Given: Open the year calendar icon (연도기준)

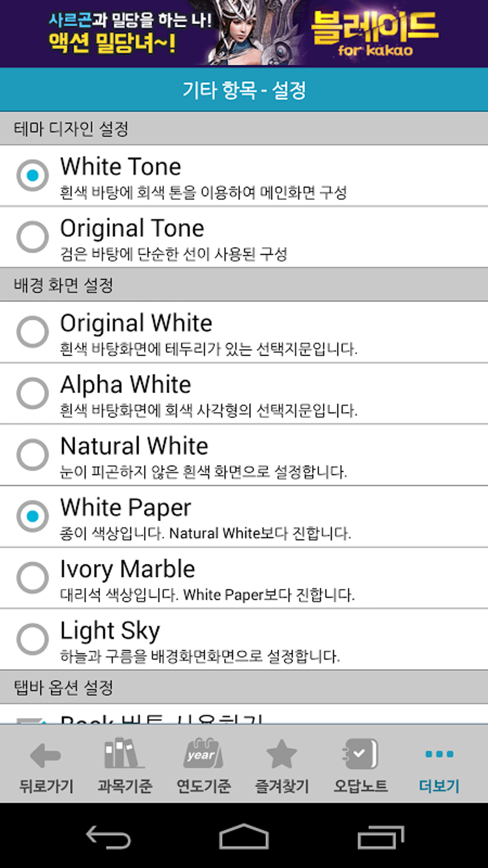Looking at the screenshot, I should coord(203,754).
